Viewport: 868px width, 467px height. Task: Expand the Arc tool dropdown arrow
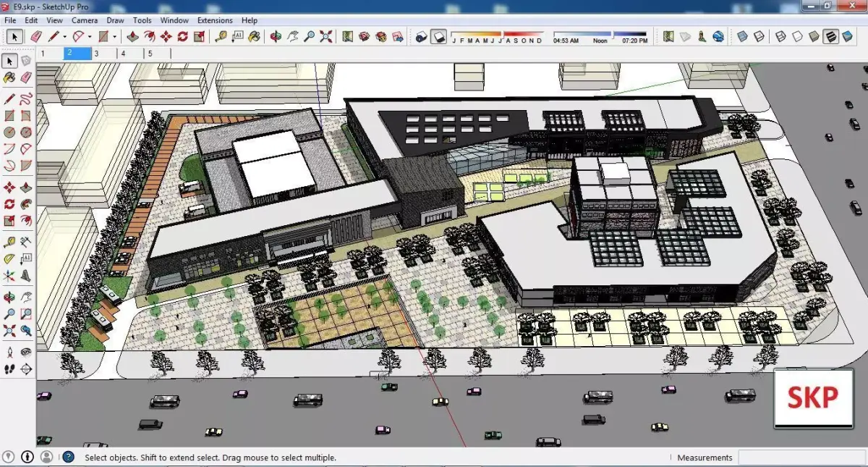(x=89, y=36)
